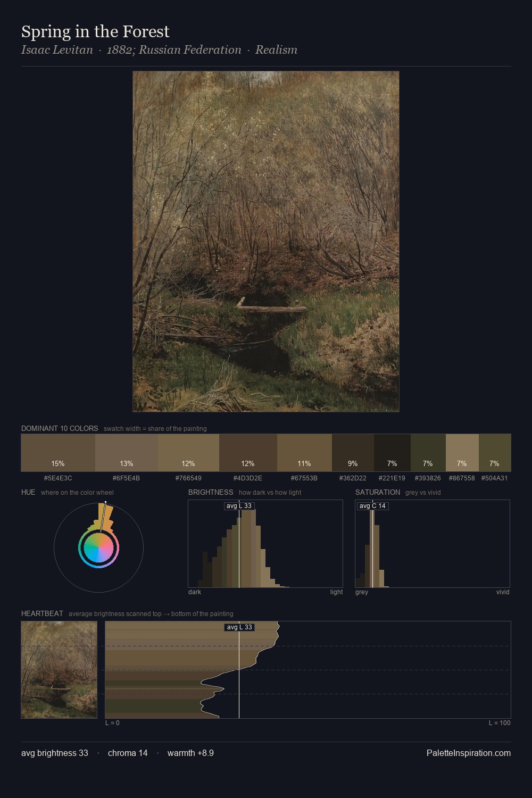Click hex code text #362D22
This screenshot has width=532, height=798.
[353, 478]
